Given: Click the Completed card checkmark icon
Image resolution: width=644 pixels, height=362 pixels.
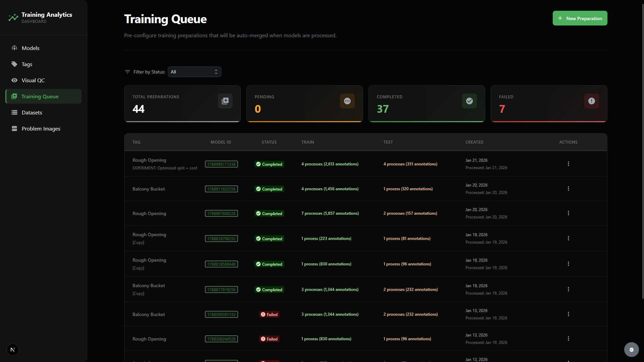Looking at the screenshot, I should click(x=469, y=101).
